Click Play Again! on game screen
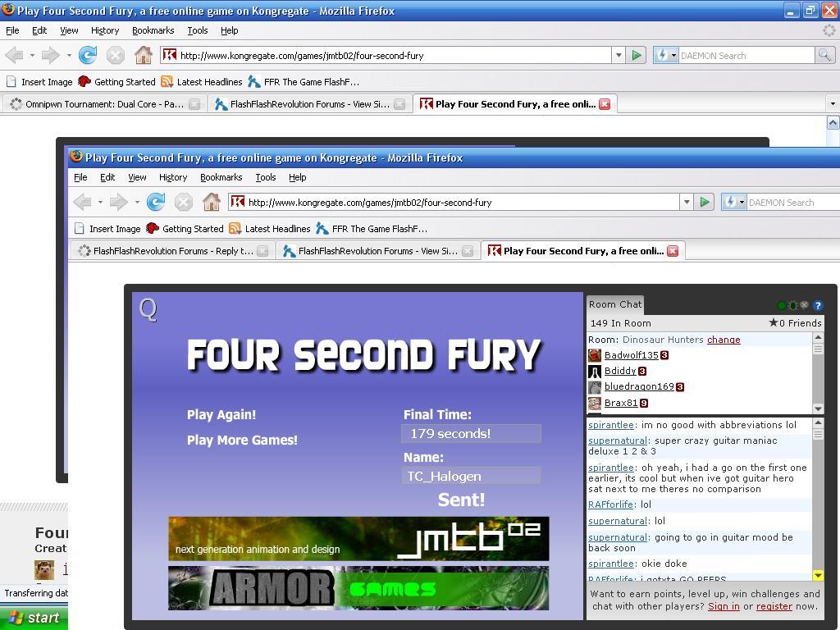 [221, 414]
